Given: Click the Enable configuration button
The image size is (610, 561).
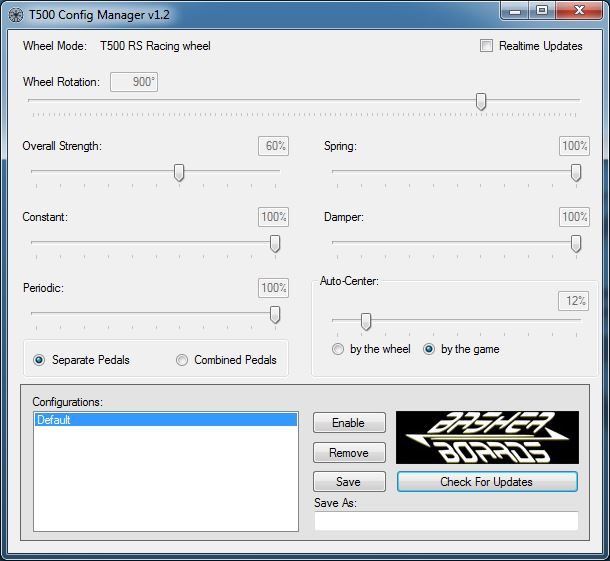Looking at the screenshot, I should pyautogui.click(x=349, y=423).
